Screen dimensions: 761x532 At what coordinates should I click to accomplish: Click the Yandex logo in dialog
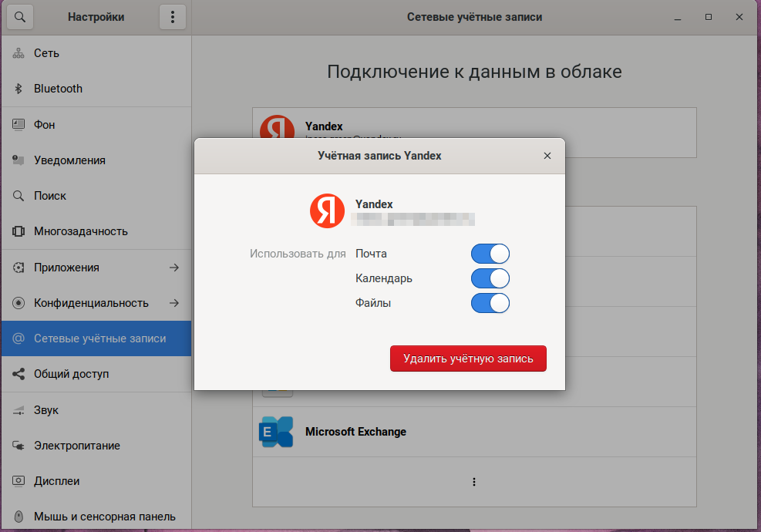coord(328,210)
